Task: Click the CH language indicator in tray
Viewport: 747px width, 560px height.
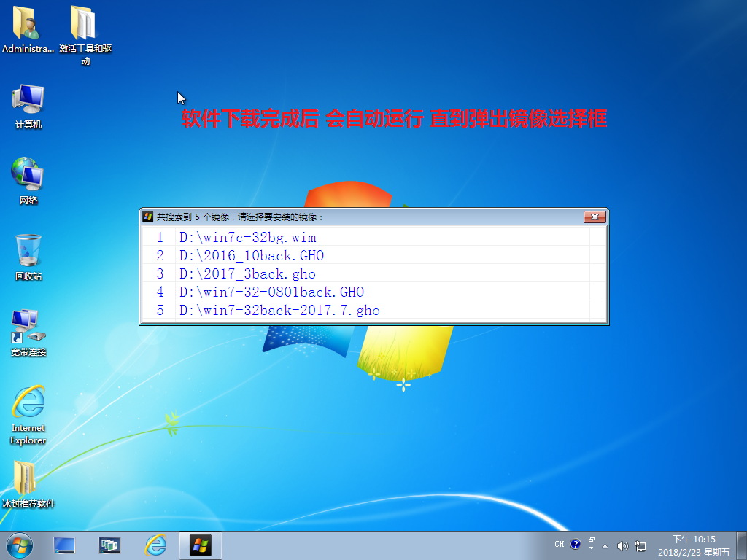Action: [560, 544]
